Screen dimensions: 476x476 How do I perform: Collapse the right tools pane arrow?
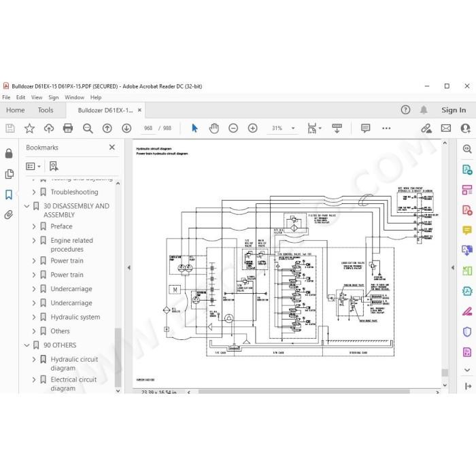pyautogui.click(x=453, y=268)
